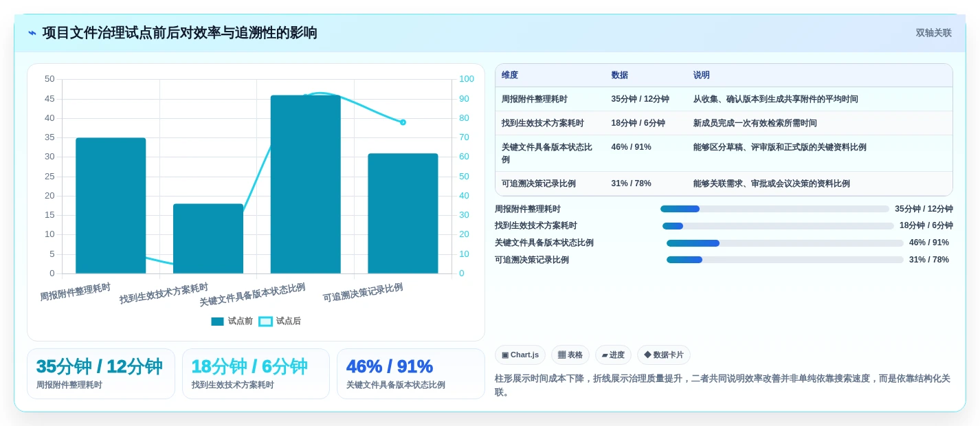Image resolution: width=980 pixels, height=426 pixels.
Task: Click the 说明 column header
Action: point(702,75)
